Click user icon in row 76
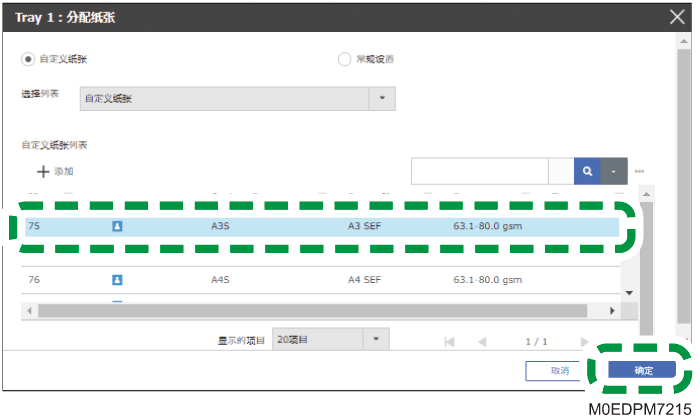700x420 pixels. point(117,280)
